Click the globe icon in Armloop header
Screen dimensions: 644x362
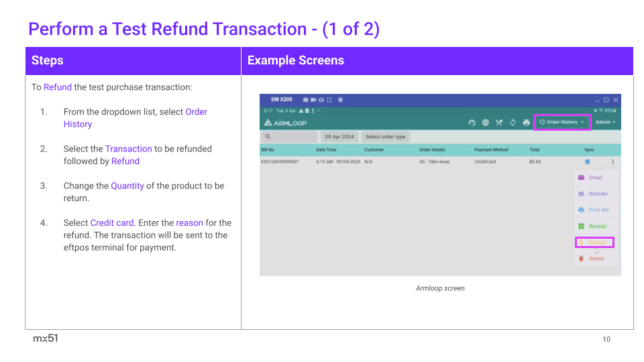pyautogui.click(x=486, y=122)
